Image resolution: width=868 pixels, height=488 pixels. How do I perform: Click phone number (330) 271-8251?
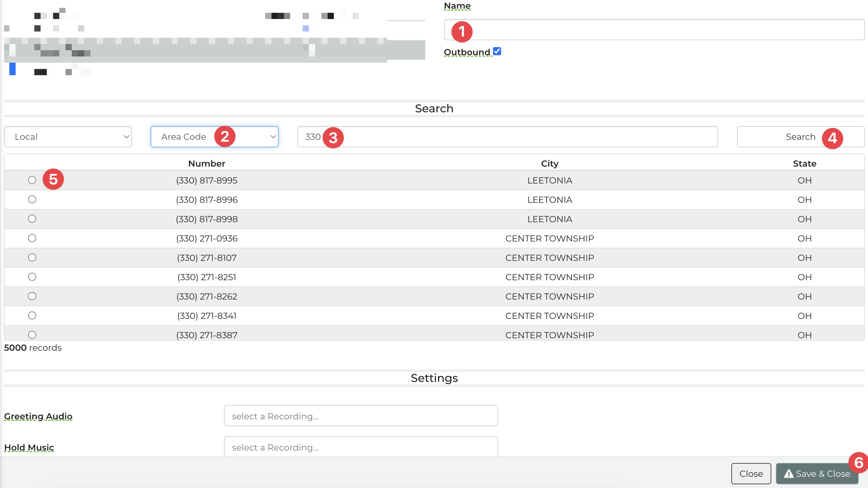[207, 277]
